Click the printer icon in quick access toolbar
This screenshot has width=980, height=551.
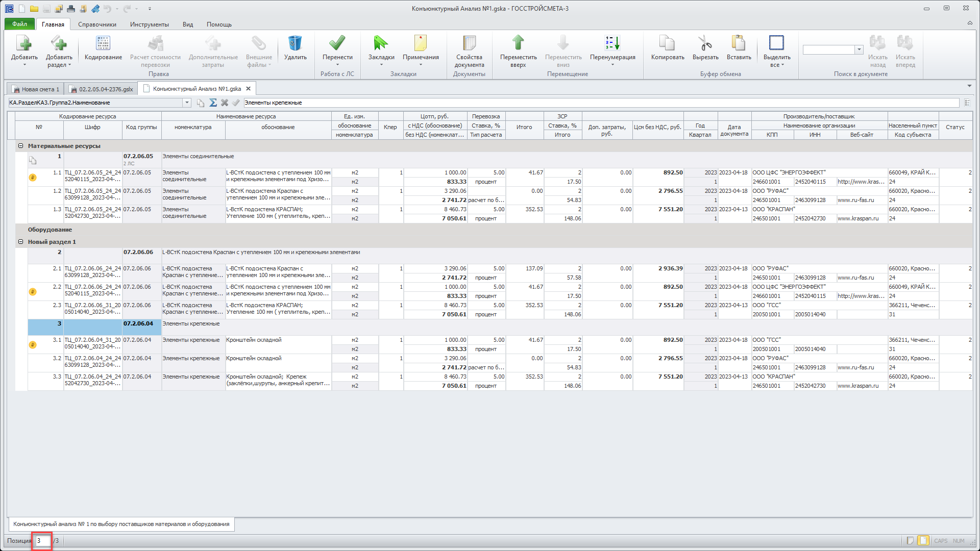coord(71,9)
